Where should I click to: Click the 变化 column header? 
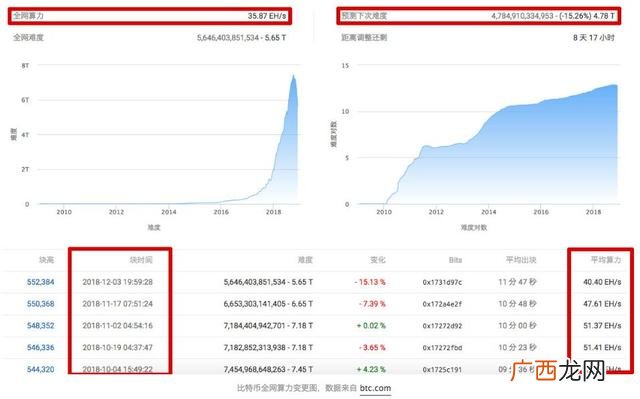click(378, 260)
